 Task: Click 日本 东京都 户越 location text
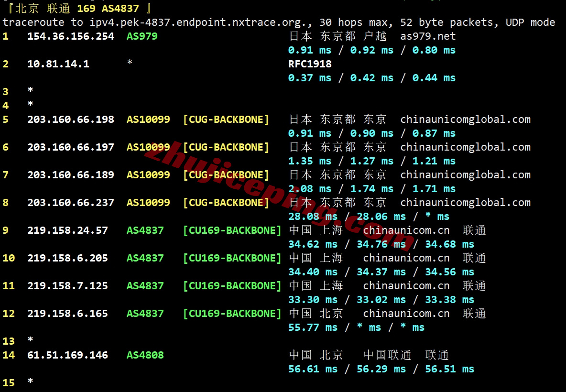[x=338, y=36]
